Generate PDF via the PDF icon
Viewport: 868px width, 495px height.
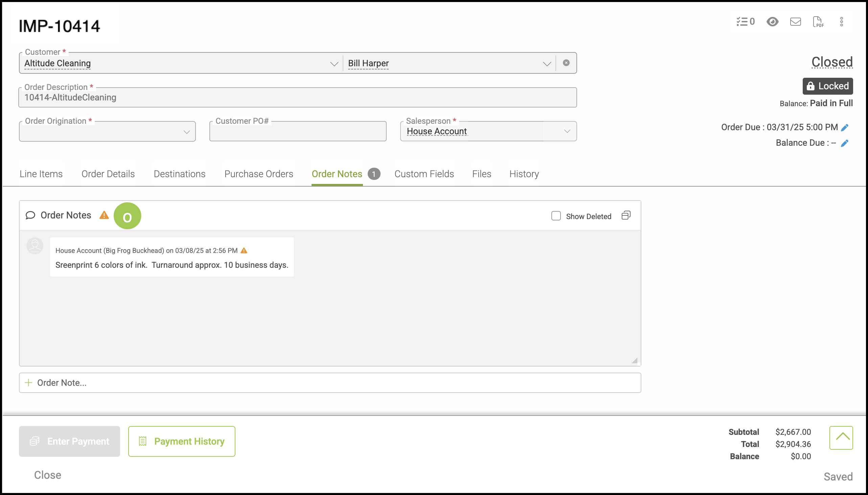coord(818,22)
